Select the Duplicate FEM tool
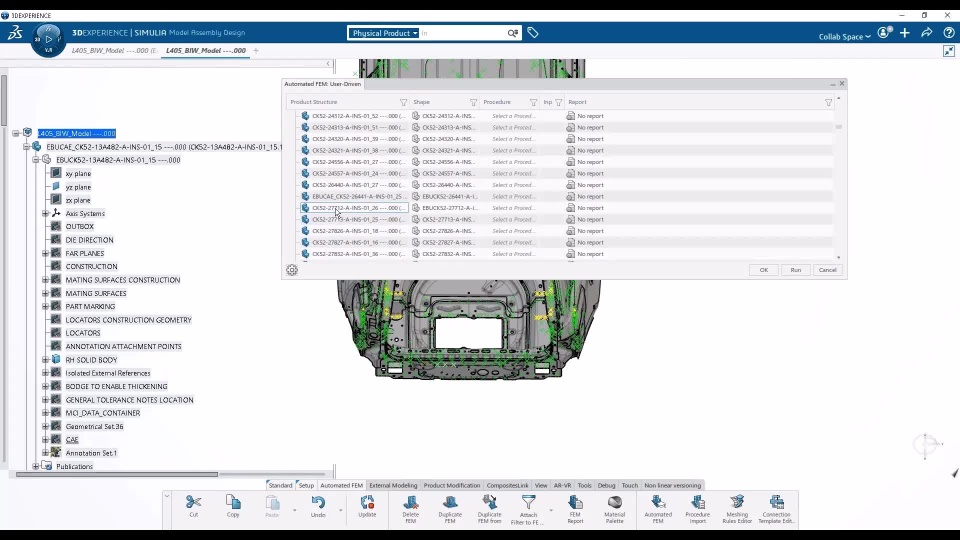The height and width of the screenshot is (540, 960). pos(450,503)
